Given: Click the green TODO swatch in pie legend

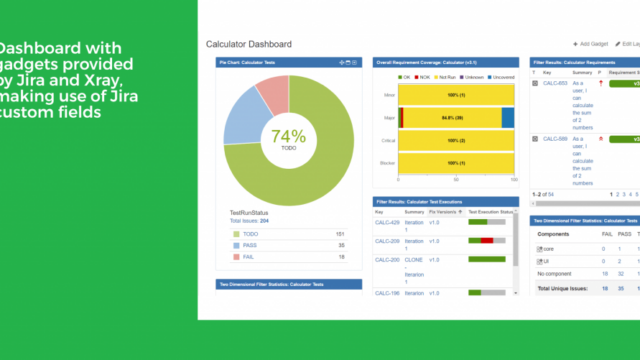Looking at the screenshot, I should click(236, 234).
